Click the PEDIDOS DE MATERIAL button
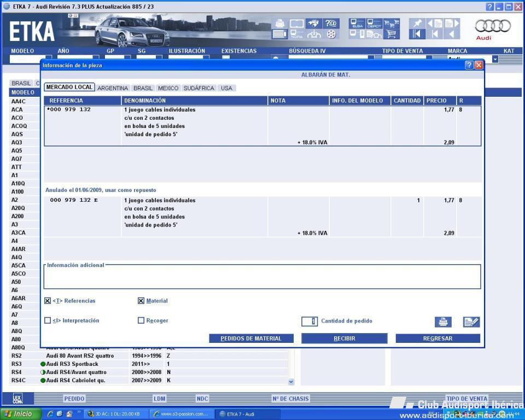 tap(251, 339)
